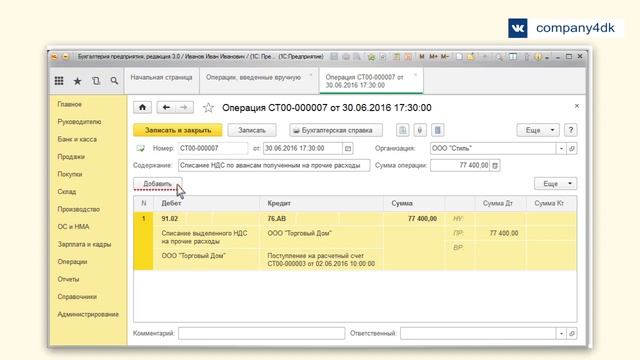
Task: Open the title bar dropdown arrow beside the 1C logo
Action: [65, 57]
